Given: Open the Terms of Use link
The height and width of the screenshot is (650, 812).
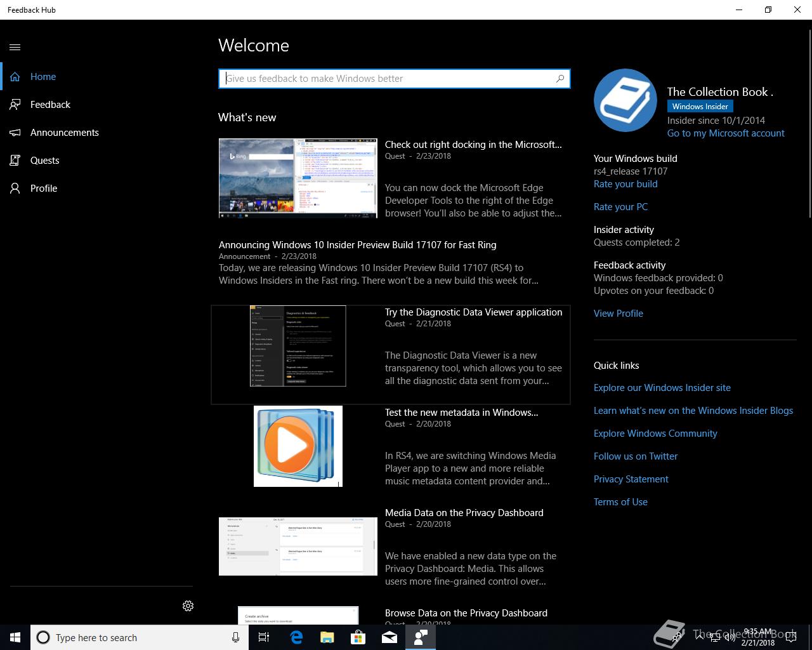Looking at the screenshot, I should tap(620, 502).
